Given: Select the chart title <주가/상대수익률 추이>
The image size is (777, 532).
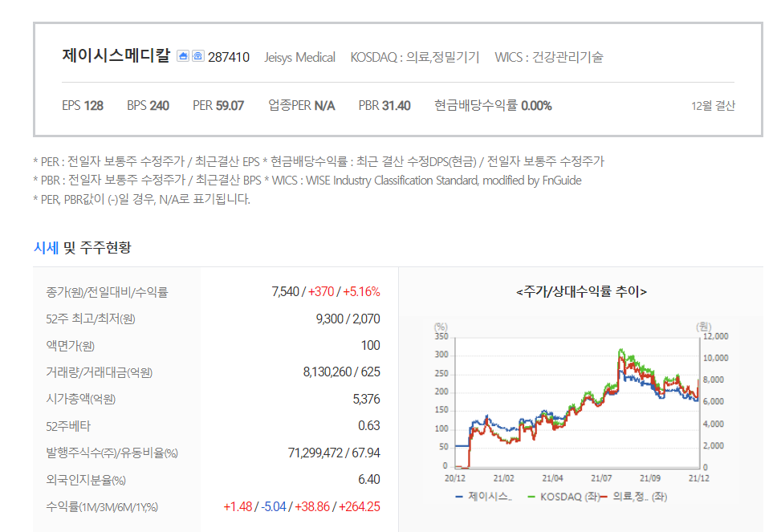Looking at the screenshot, I should click(x=581, y=291).
